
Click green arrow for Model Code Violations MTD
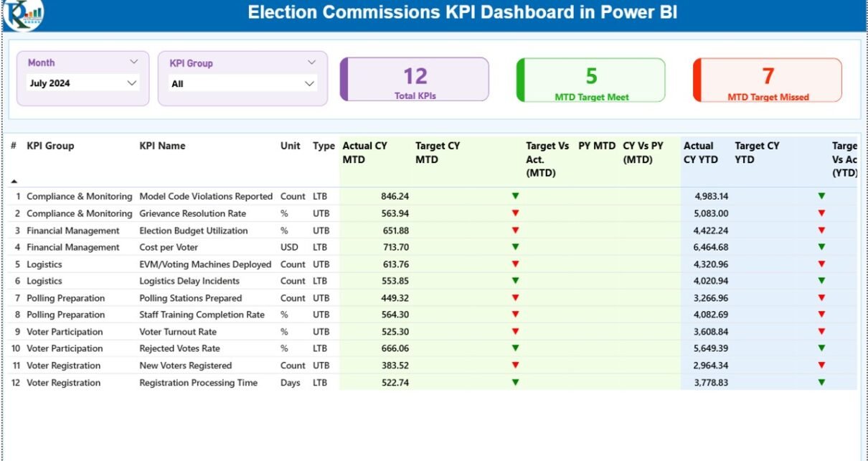515,196
